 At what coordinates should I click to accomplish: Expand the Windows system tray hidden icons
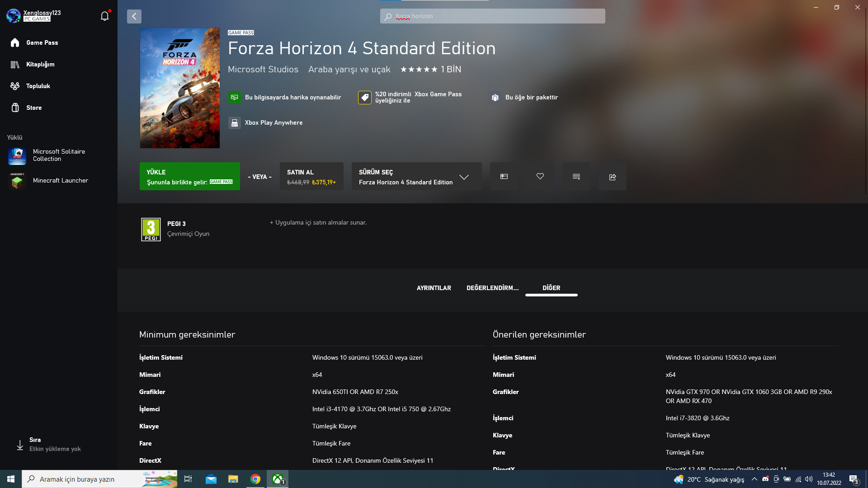[x=754, y=479]
